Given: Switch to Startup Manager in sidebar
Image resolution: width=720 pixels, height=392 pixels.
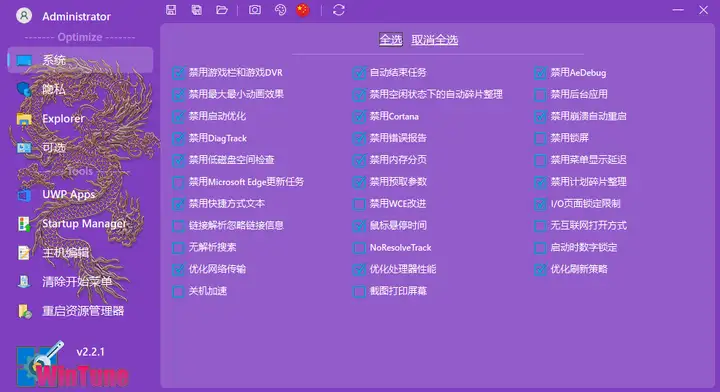Looking at the screenshot, I should pos(84,224).
